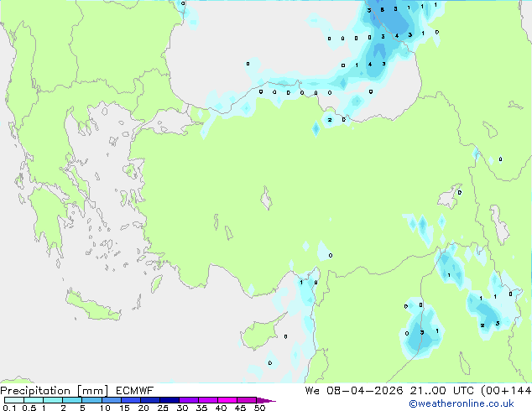Select the 25–30 mm navy legend swatch
The width and height of the screenshot is (532, 411).
[x=170, y=400]
